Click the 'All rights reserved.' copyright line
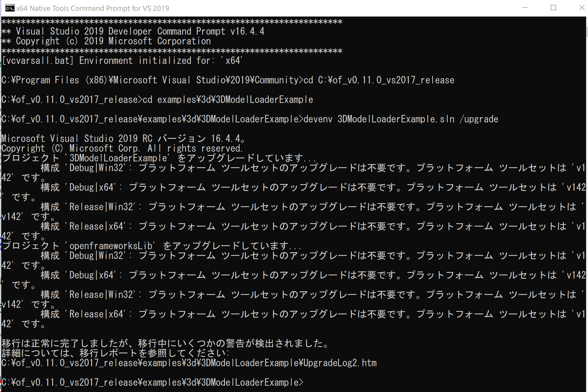 pos(122,148)
